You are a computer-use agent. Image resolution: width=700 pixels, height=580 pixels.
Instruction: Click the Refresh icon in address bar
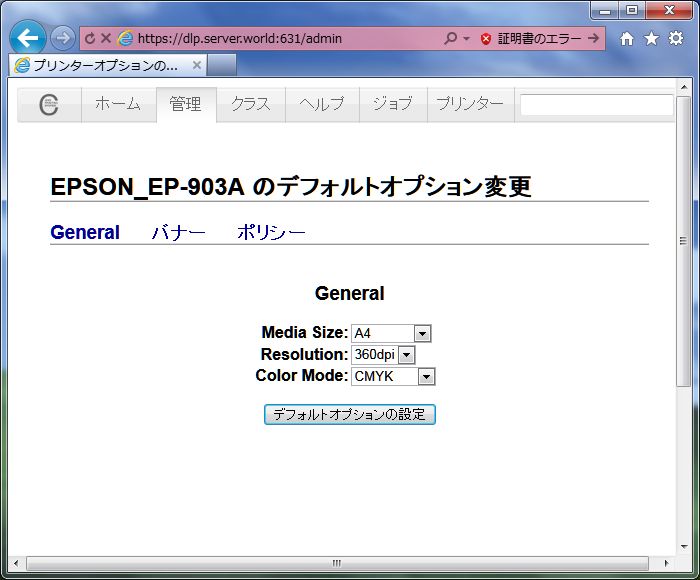(x=89, y=39)
